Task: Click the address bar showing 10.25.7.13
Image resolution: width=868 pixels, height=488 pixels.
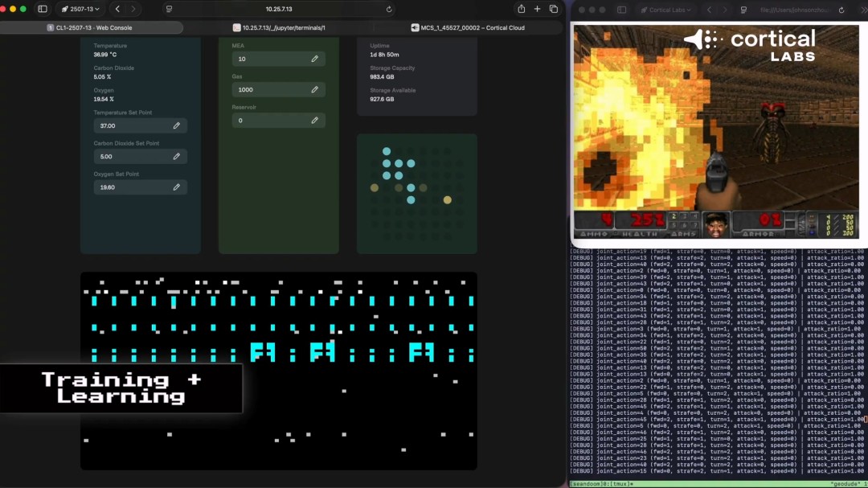Action: click(277, 9)
